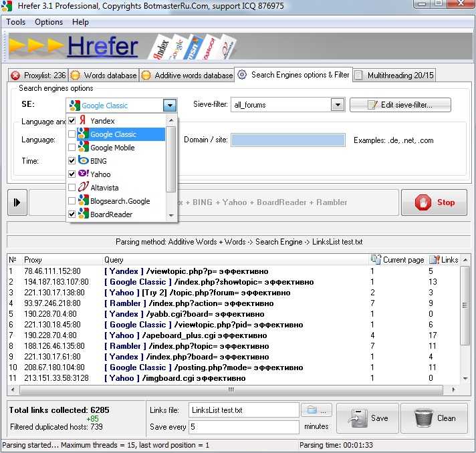Switch to the Words database tab
The image size is (476, 453).
[104, 75]
